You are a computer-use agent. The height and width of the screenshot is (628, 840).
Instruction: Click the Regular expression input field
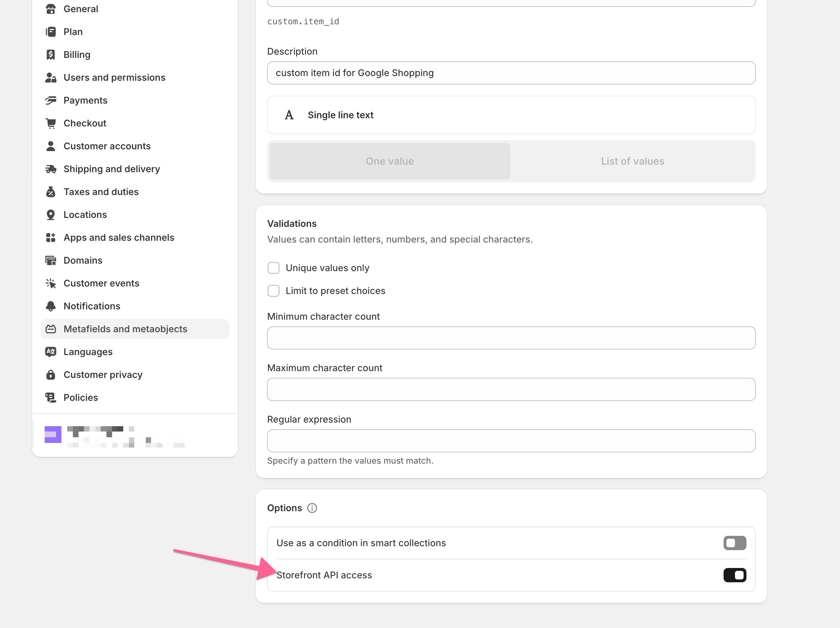point(511,441)
